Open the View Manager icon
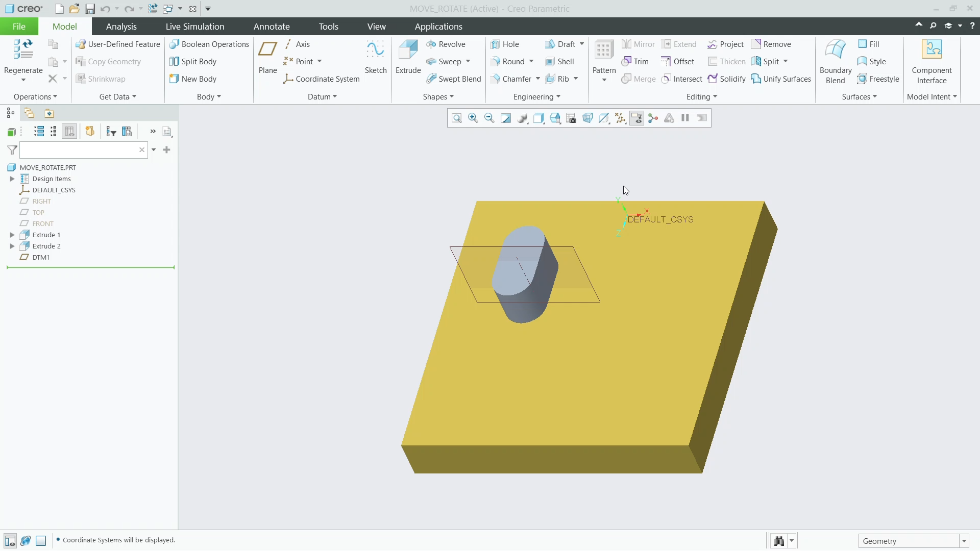 571,118
